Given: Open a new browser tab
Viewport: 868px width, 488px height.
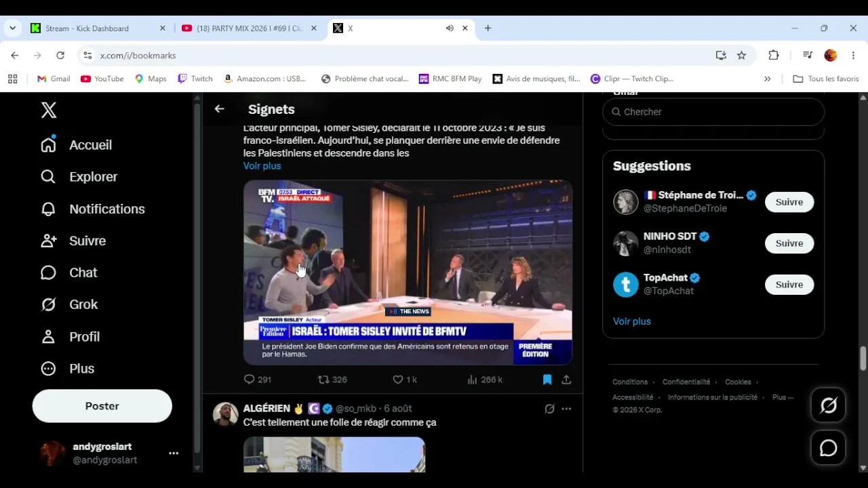Looking at the screenshot, I should [488, 28].
